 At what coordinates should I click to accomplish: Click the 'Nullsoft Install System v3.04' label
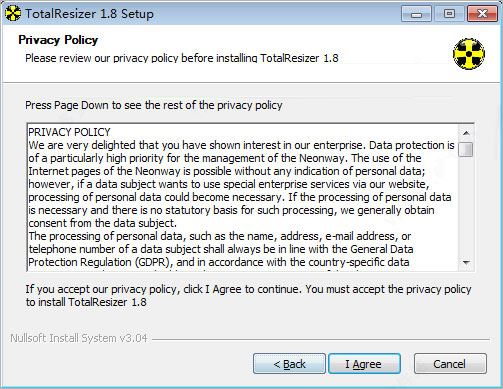tap(79, 338)
